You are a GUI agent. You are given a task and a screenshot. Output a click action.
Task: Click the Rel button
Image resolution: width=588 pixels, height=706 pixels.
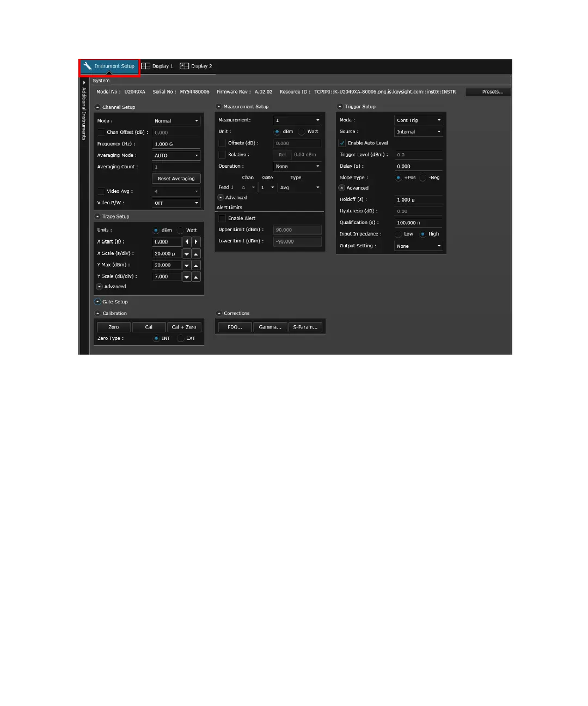coord(282,155)
